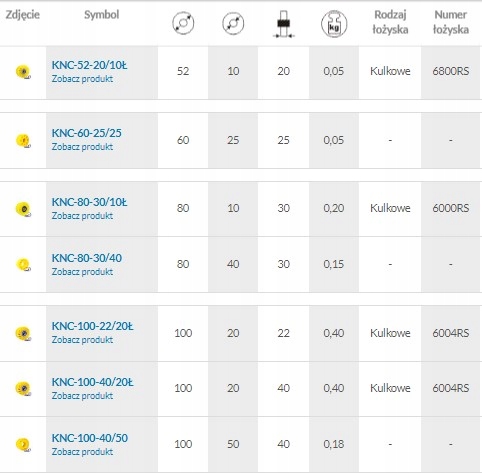Open the KNC-52-20/10Ł symbol link
This screenshot has height=473, width=482.
[89, 65]
